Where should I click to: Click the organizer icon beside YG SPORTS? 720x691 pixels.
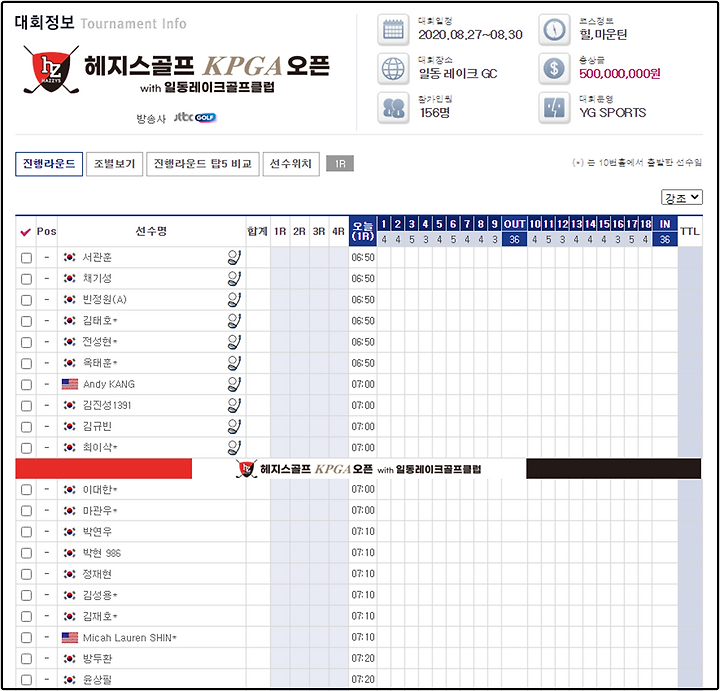(x=554, y=108)
